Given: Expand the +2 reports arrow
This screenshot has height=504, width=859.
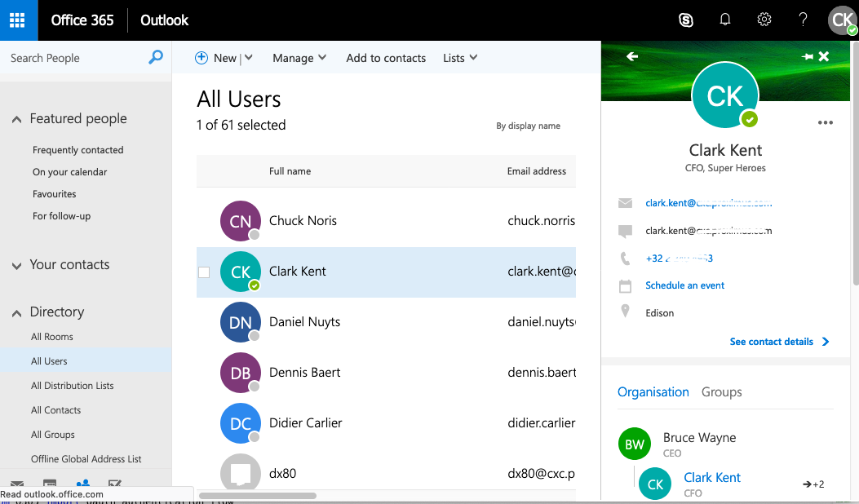Looking at the screenshot, I should [x=813, y=484].
